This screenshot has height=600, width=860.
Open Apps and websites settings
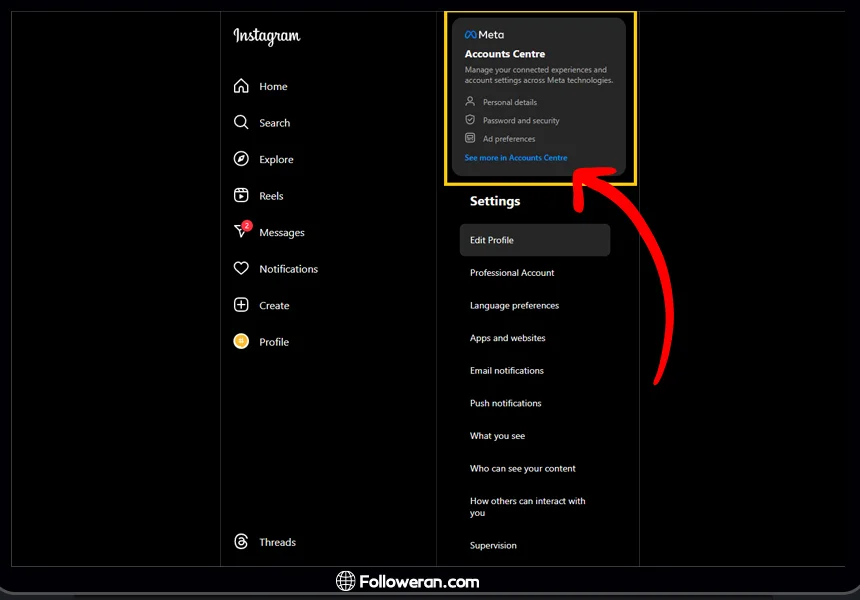click(x=507, y=338)
